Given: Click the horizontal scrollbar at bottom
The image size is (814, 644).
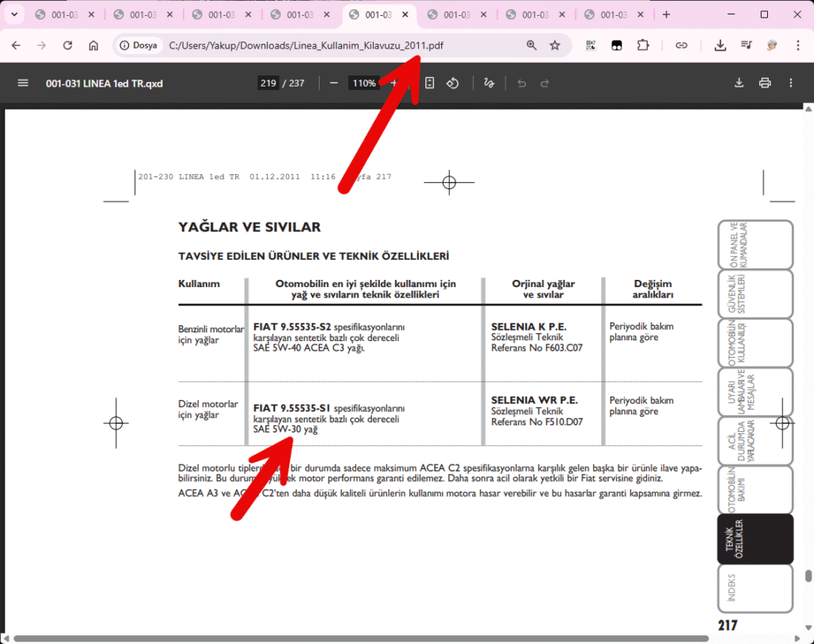Looking at the screenshot, I should click(x=358, y=638).
